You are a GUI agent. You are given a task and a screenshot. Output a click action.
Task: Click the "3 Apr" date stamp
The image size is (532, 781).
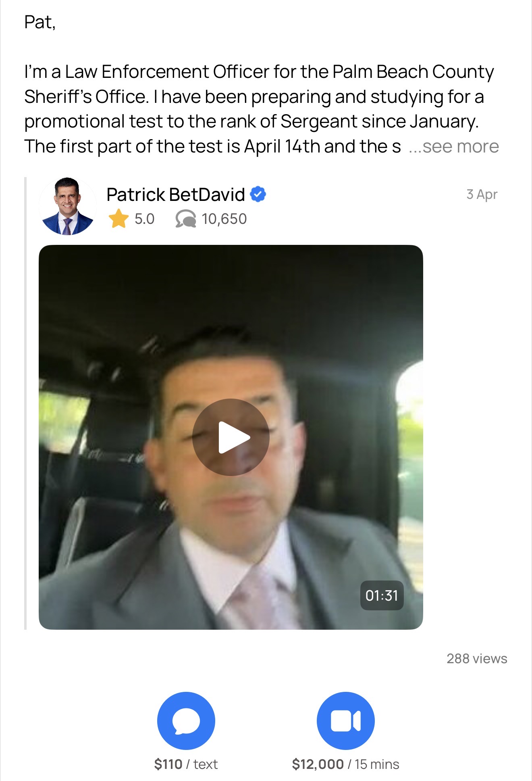coord(482,194)
